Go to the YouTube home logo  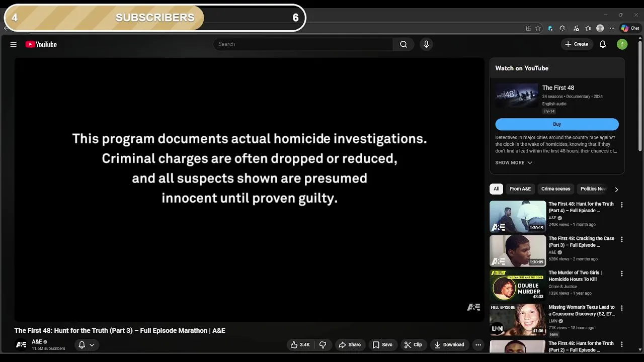(41, 44)
